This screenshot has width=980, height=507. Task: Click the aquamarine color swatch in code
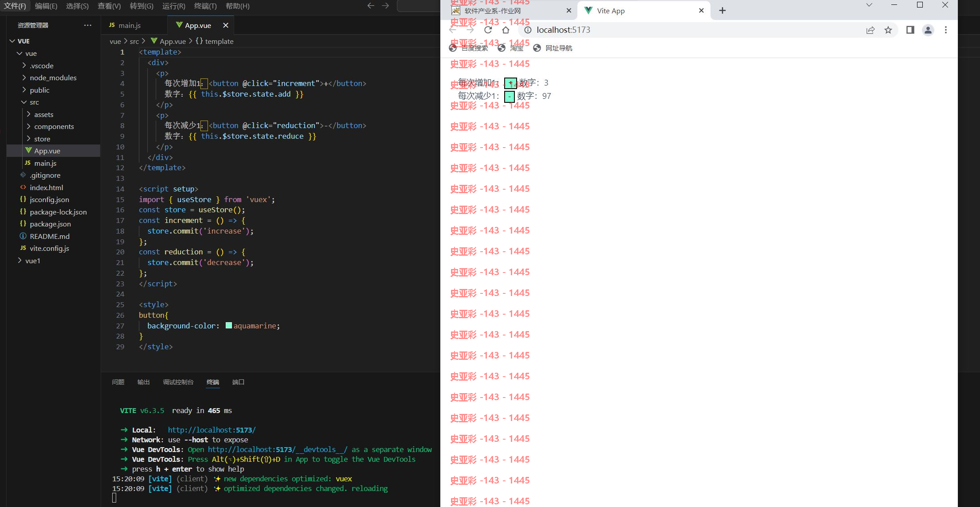click(229, 325)
